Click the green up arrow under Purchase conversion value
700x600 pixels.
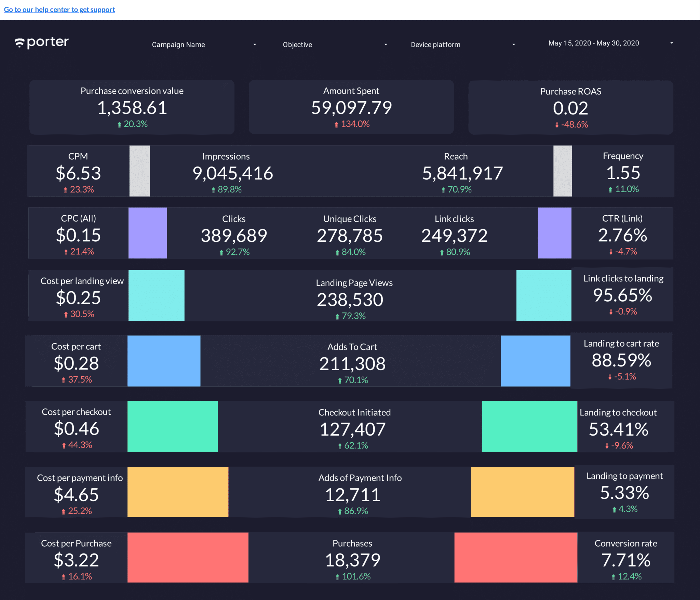click(119, 124)
